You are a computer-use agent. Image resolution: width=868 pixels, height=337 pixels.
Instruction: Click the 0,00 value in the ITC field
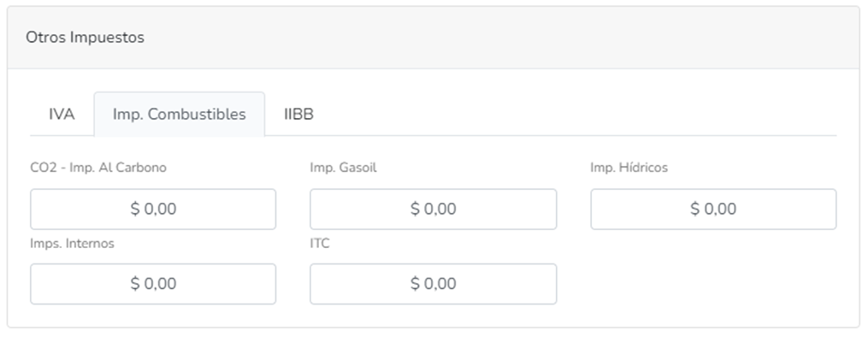pos(440,284)
